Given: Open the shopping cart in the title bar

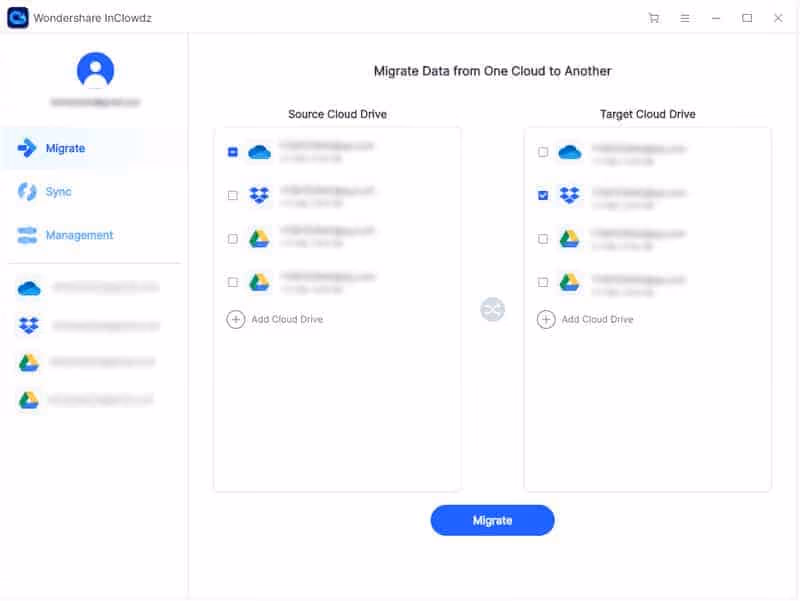Looking at the screenshot, I should point(654,17).
